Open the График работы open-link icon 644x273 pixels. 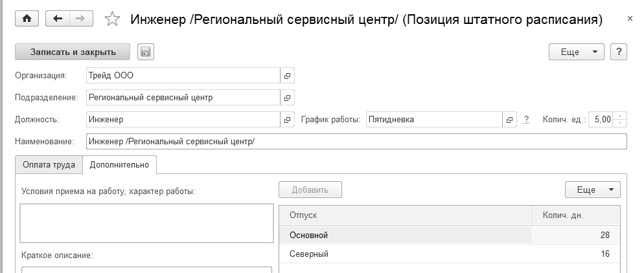(x=509, y=120)
